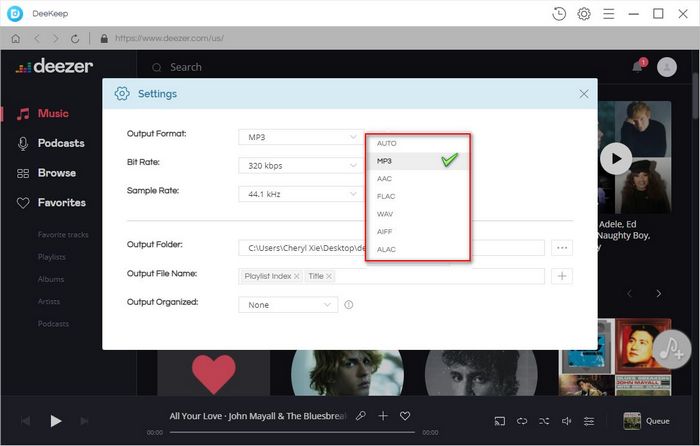Navigate back with the left arrow
Viewport: 700px width, 446px height.
37,38
